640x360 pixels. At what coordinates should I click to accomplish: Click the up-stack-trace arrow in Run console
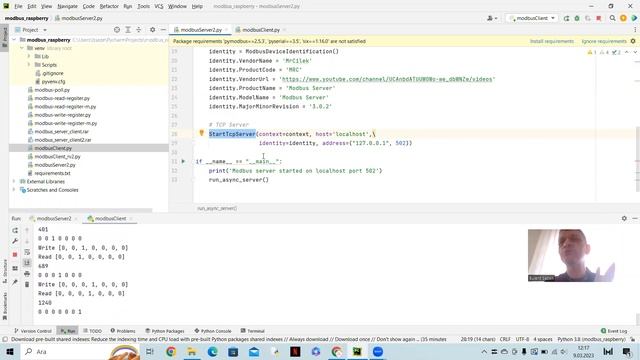(x=27, y=231)
